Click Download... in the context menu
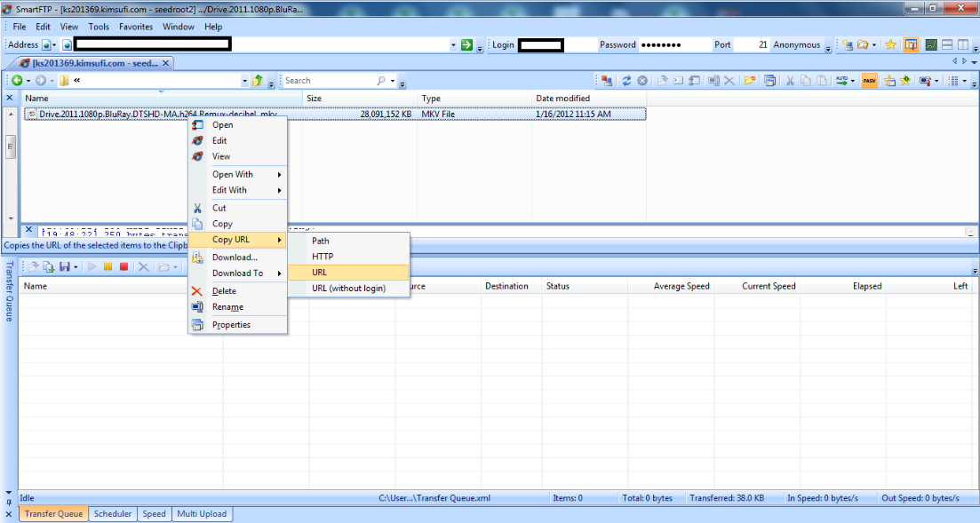This screenshot has height=523, width=980. 237,258
